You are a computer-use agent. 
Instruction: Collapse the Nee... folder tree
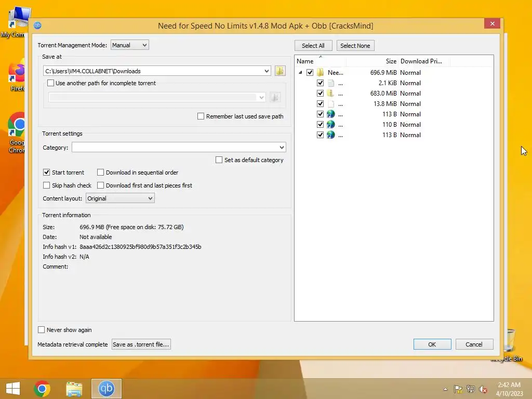300,73
